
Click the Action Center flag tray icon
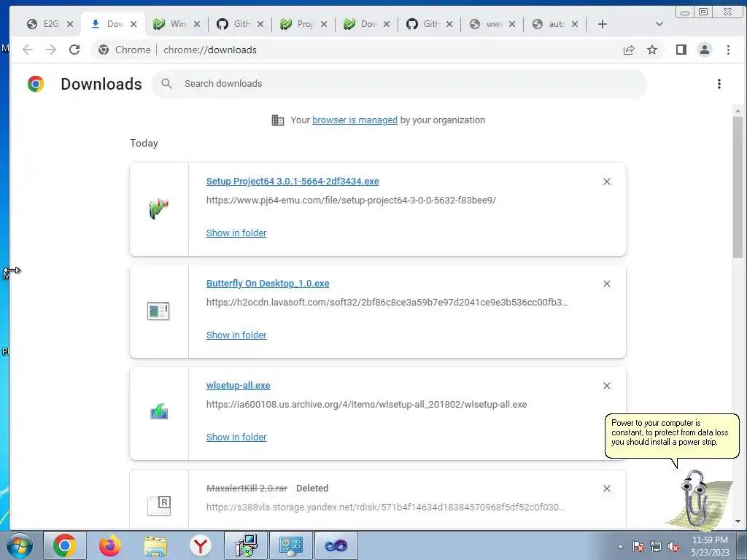638,546
